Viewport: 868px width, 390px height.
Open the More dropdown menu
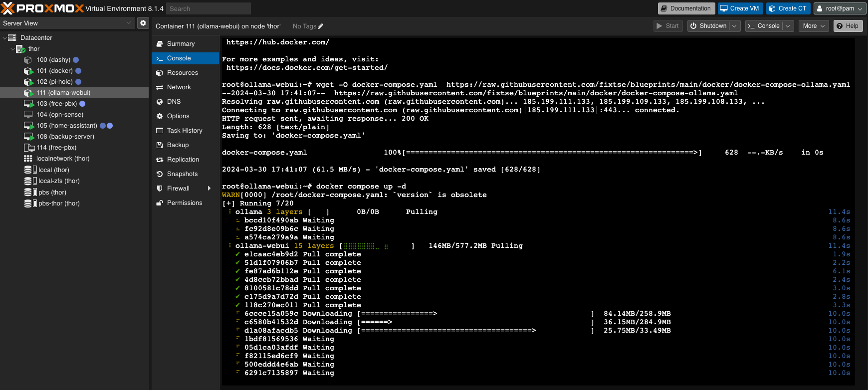coord(814,26)
